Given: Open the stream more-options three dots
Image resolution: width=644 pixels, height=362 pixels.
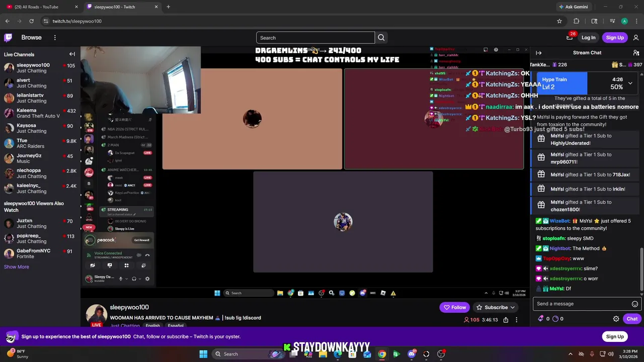Looking at the screenshot, I should 516,320.
